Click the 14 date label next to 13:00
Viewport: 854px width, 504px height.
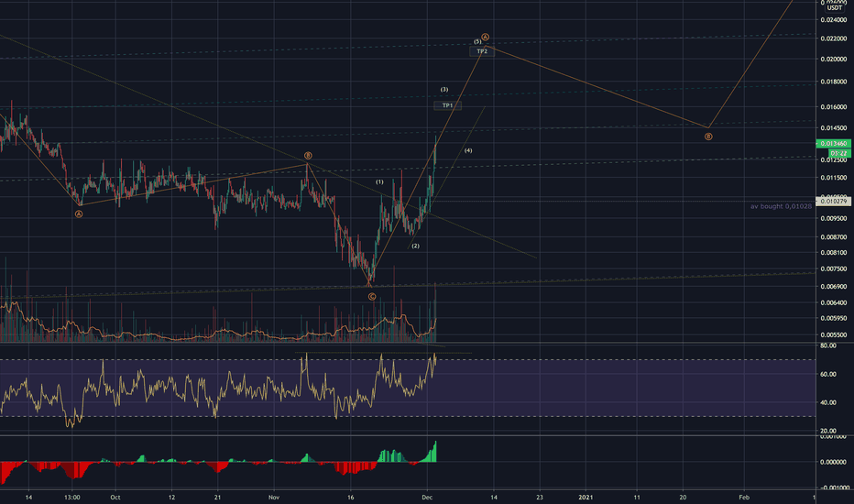coord(29,498)
